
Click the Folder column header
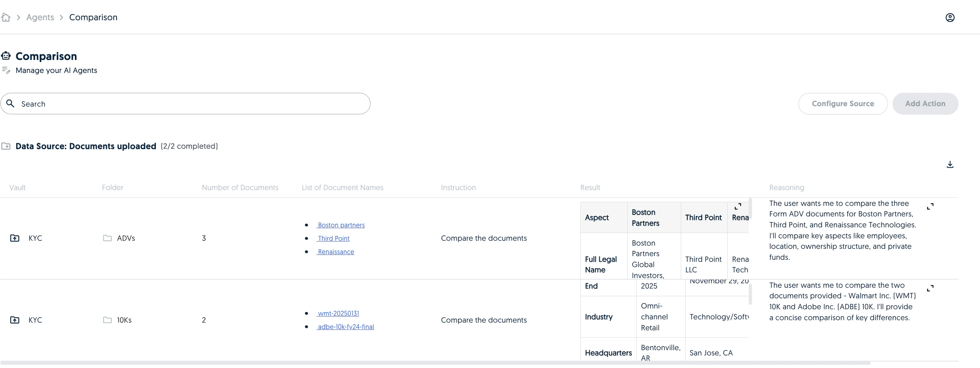(113, 188)
